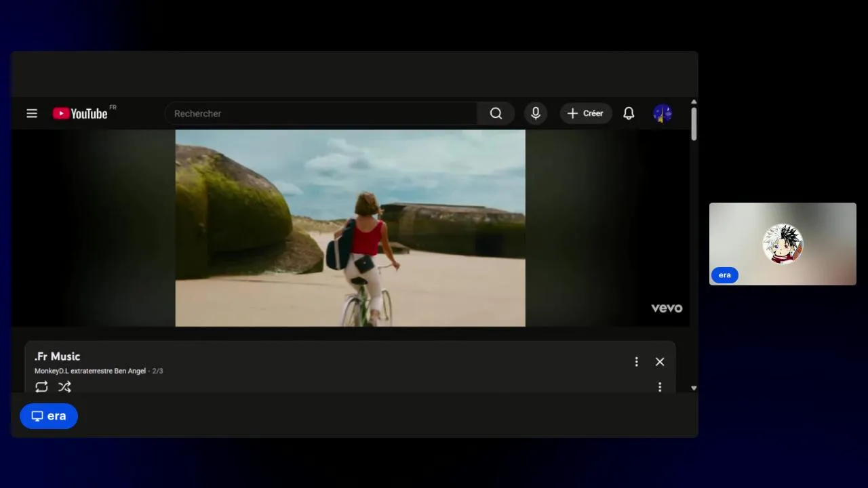Click the Rechercher search field
The height and width of the screenshot is (488, 868).
tap(321, 113)
